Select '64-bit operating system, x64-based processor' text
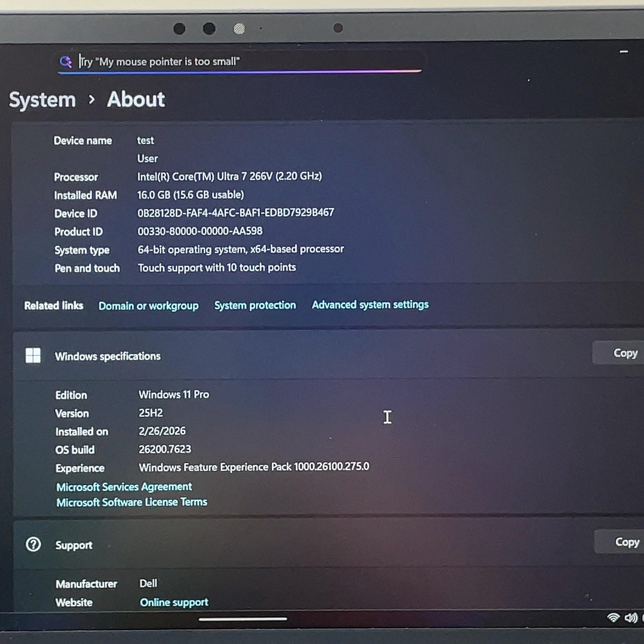The width and height of the screenshot is (644, 644). (x=241, y=249)
